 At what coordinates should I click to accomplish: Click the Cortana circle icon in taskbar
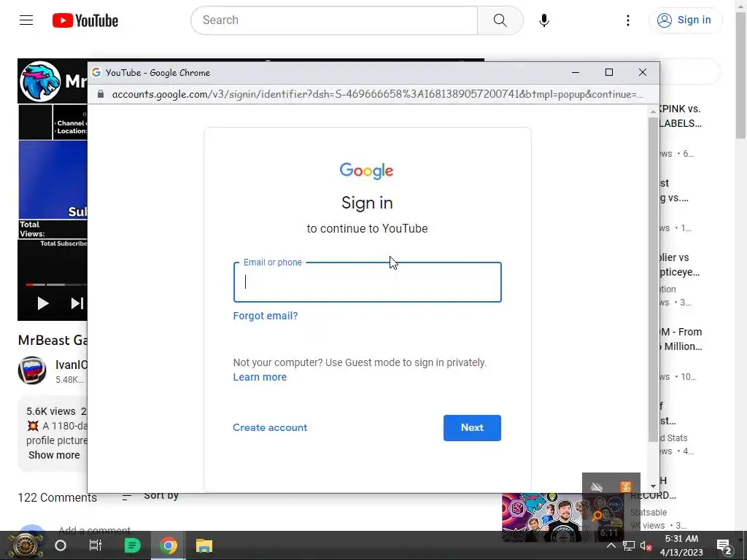61,545
